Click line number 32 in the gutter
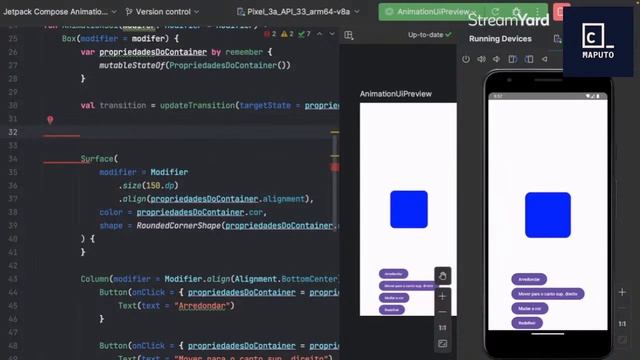The width and height of the screenshot is (640, 360). coord(13,132)
